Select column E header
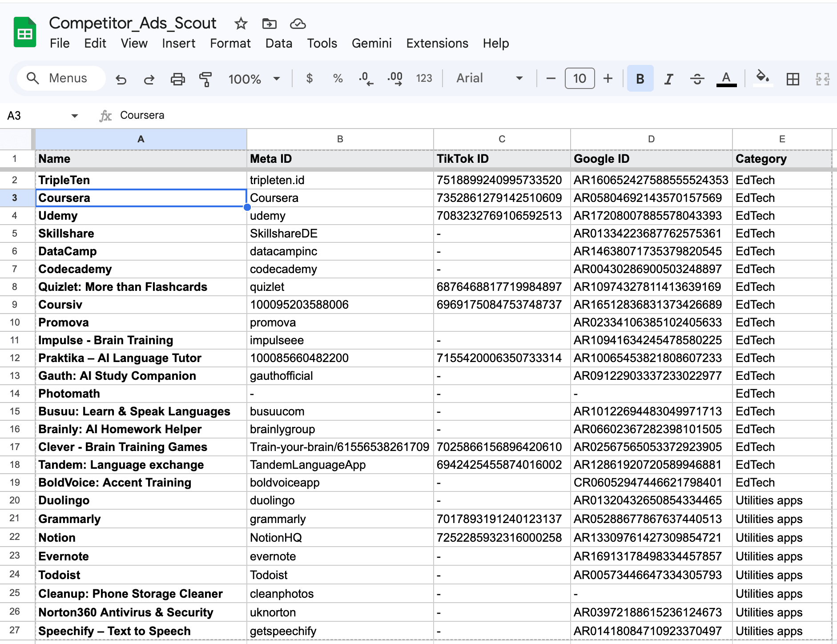 782,139
